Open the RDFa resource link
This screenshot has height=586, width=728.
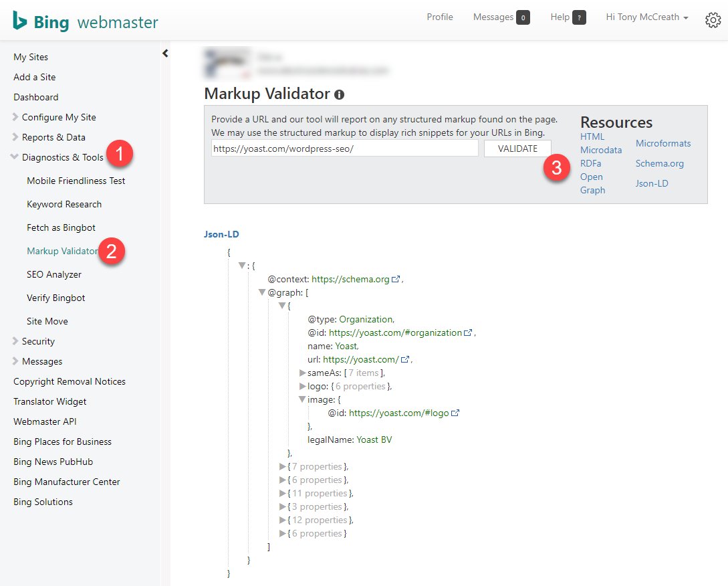[590, 164]
